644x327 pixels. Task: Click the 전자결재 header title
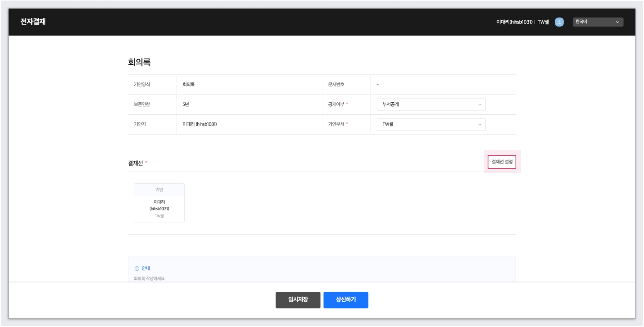pos(33,22)
